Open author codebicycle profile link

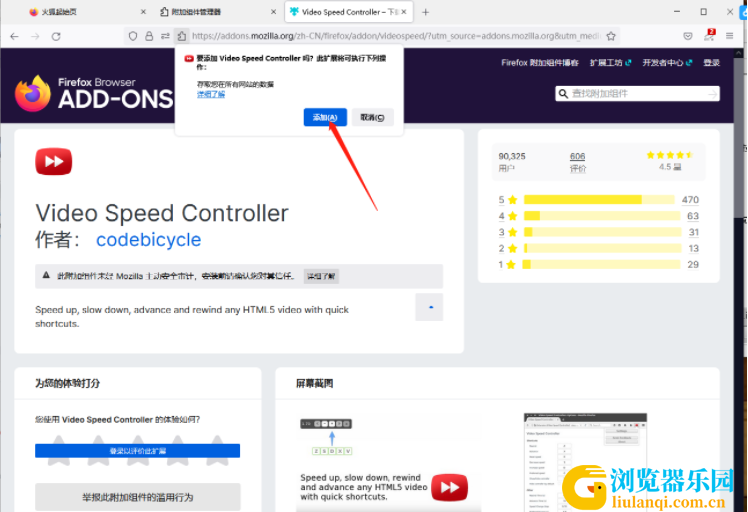coord(148,240)
